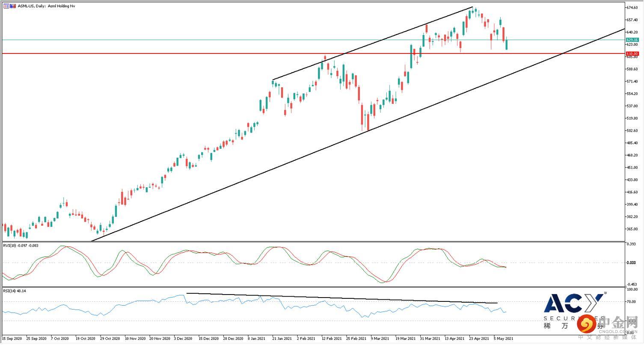
Task: Click the 537.00 price axis label
Action: [x=632, y=106]
